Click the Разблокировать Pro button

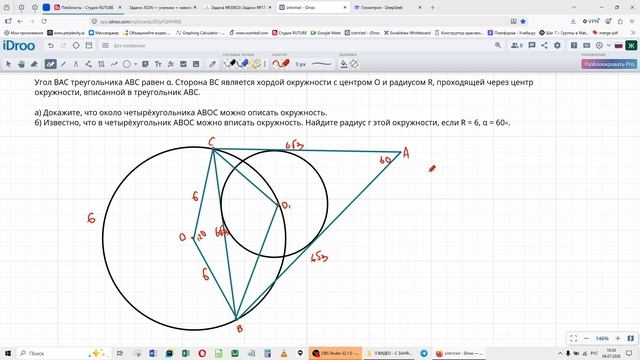[609, 64]
